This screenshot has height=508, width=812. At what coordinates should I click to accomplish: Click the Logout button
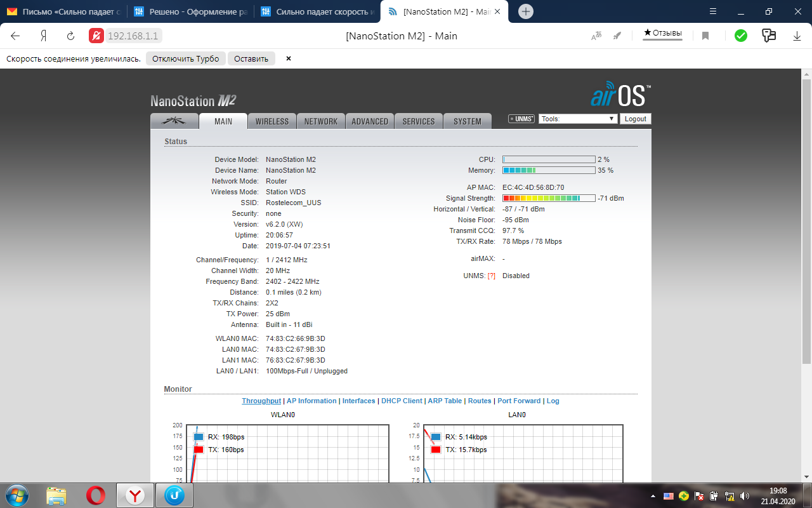click(x=635, y=119)
